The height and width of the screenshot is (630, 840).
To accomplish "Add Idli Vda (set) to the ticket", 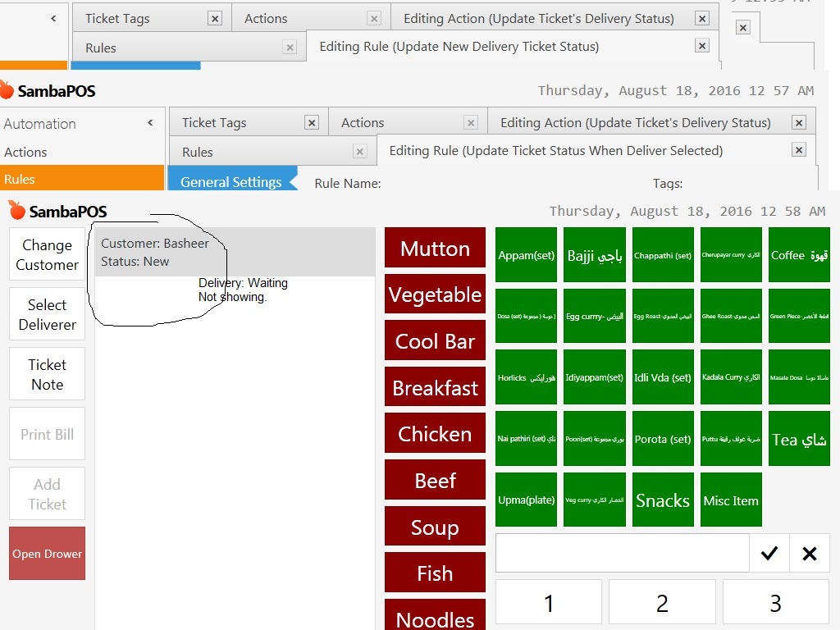I will point(663,377).
